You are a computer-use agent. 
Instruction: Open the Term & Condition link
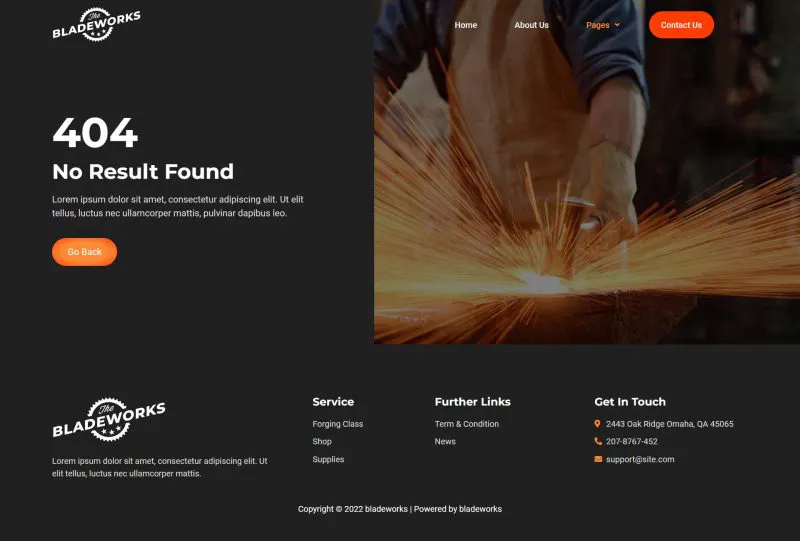coord(467,424)
